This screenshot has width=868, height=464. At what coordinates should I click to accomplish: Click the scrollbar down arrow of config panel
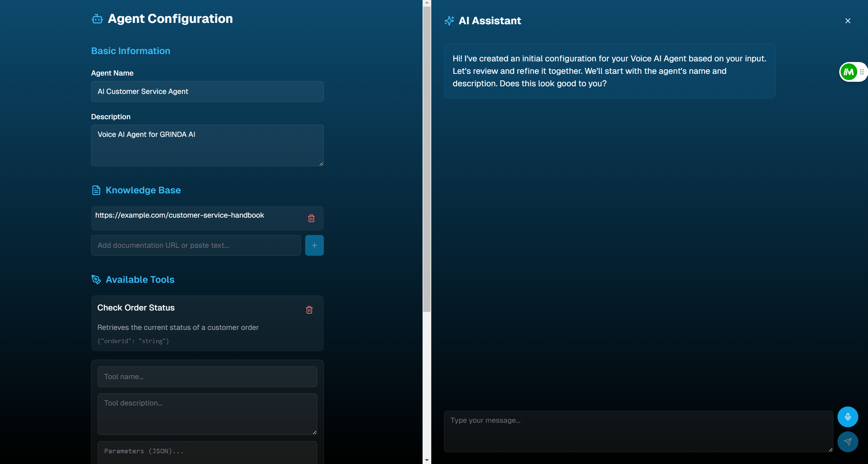427,460
